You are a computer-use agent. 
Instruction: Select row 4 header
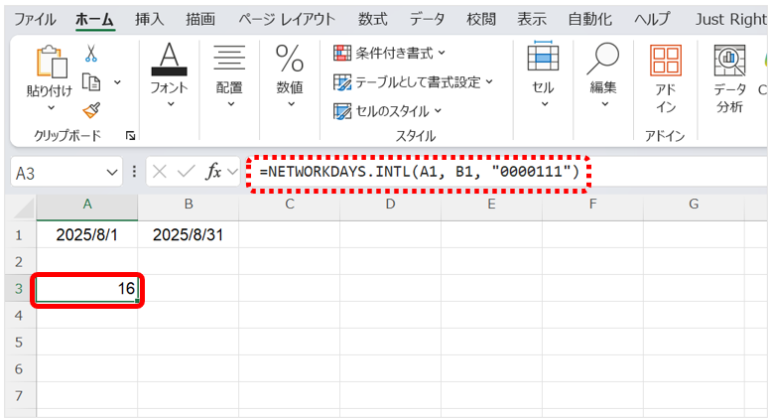20,315
